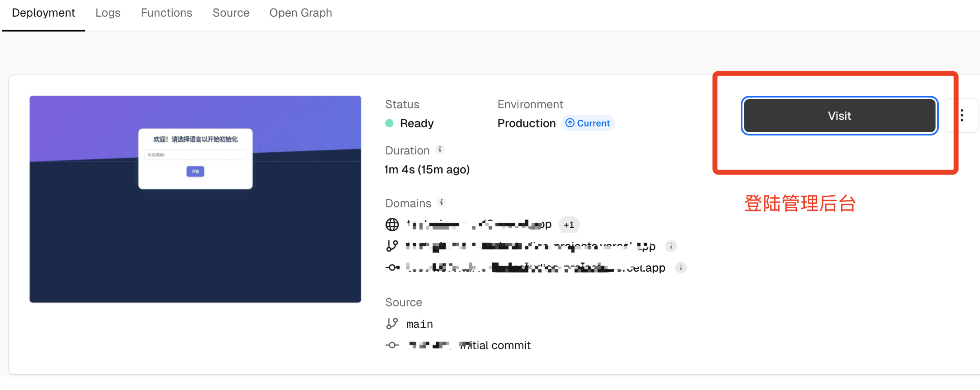
Task: Click the commit icon beside vercel.app domain
Action: coord(392,268)
